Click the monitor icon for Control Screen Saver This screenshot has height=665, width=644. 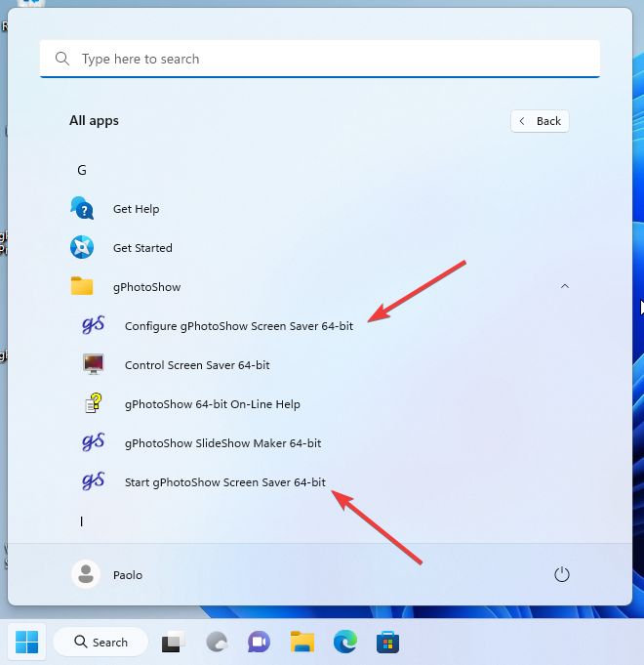pos(94,364)
